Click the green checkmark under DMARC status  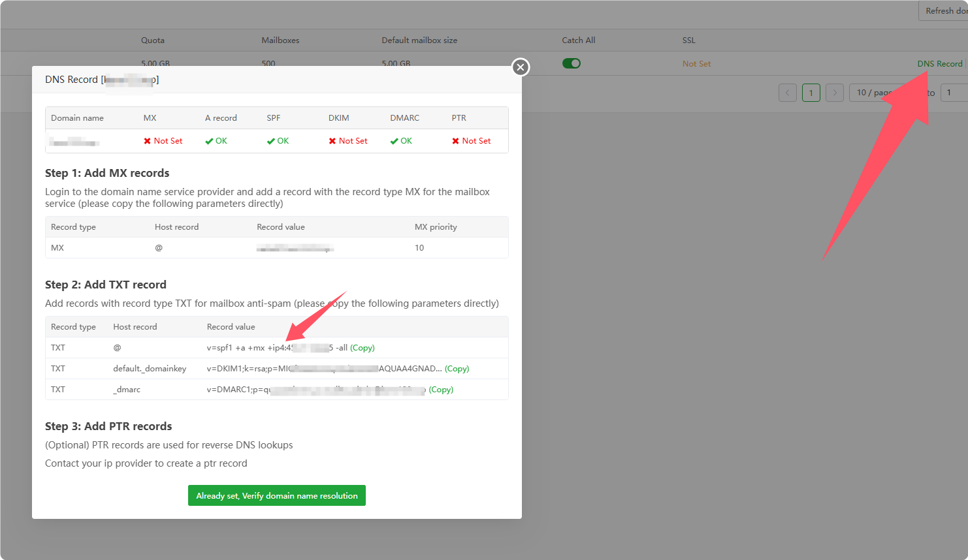pos(394,141)
